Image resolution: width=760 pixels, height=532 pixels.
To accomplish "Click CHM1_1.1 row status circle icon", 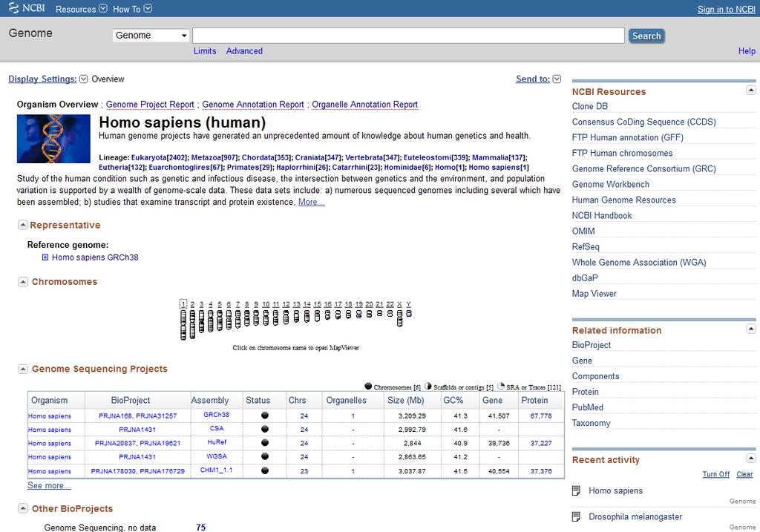I will 265,470.
